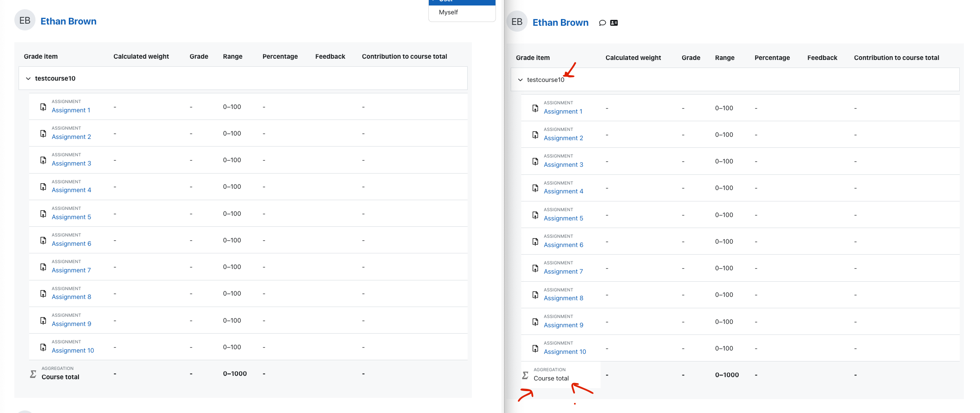Image resolution: width=980 pixels, height=413 pixels.
Task: Click Assignment 9 file icon in left report
Action: click(43, 321)
